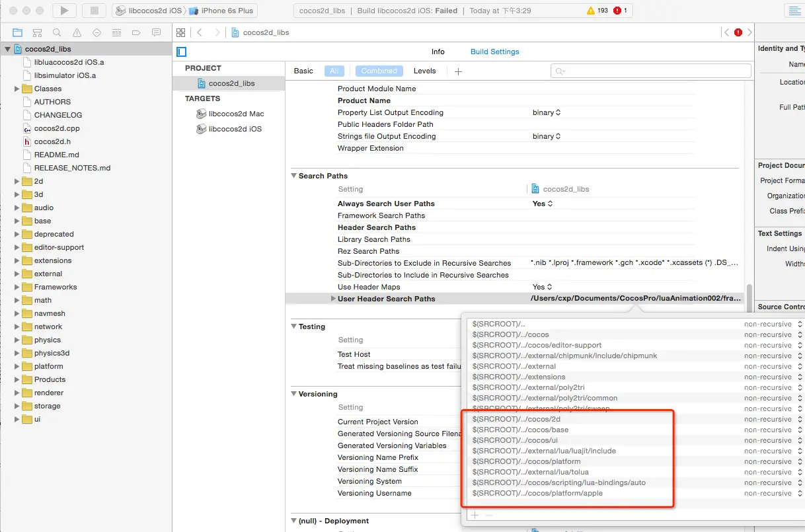This screenshot has height=532, width=805.
Task: Toggle the Combined view filter
Action: [x=379, y=71]
